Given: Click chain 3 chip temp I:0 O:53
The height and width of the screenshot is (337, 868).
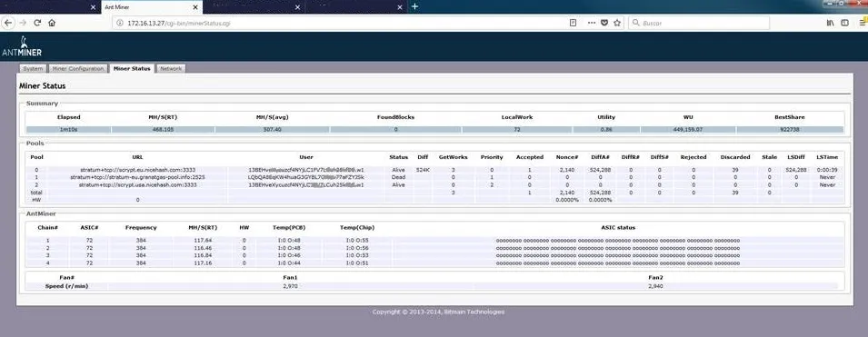Looking at the screenshot, I should [357, 255].
